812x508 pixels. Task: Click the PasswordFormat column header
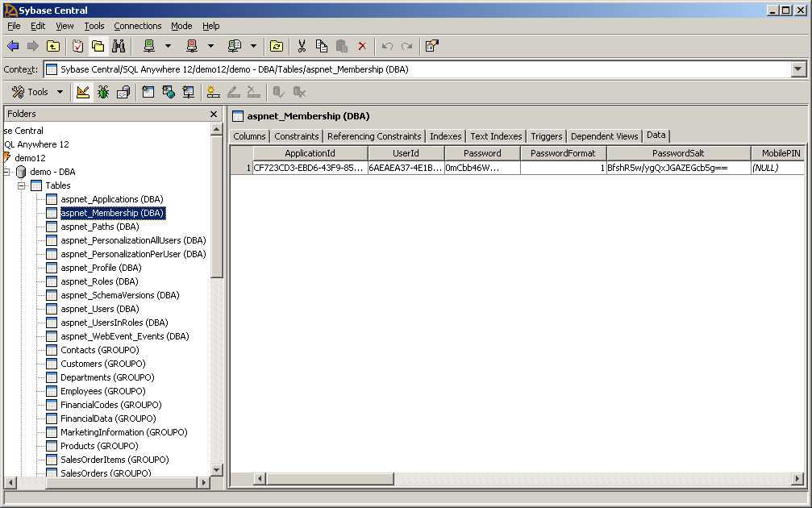(x=563, y=153)
